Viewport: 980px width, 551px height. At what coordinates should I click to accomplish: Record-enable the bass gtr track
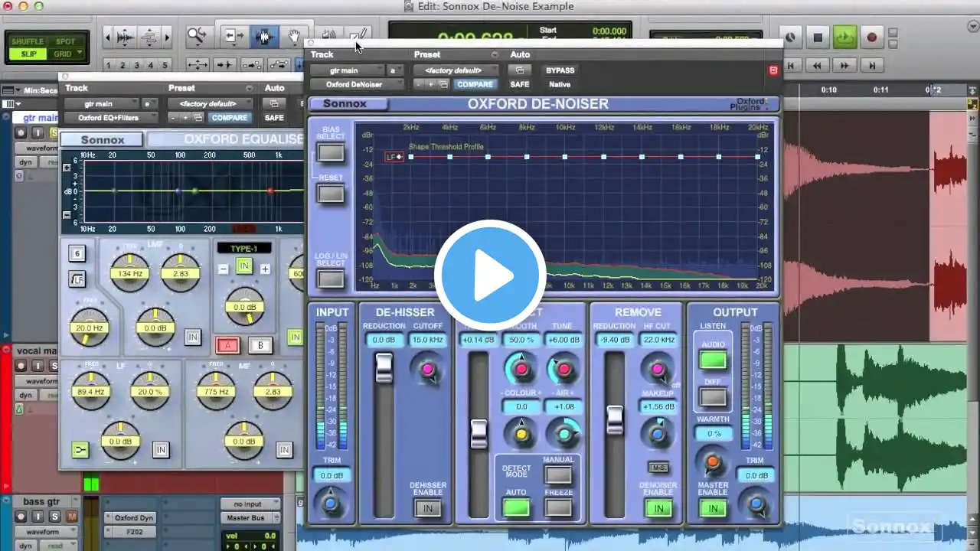point(21,517)
